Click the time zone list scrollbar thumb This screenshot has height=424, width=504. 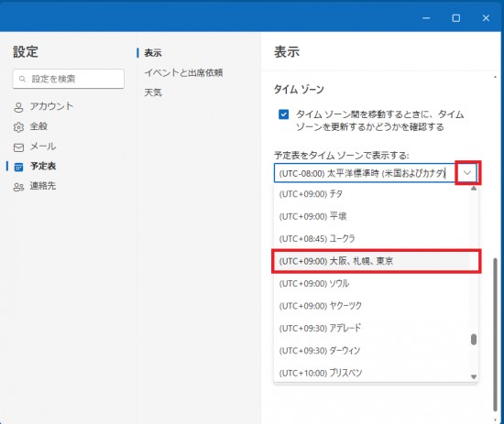coord(474,340)
